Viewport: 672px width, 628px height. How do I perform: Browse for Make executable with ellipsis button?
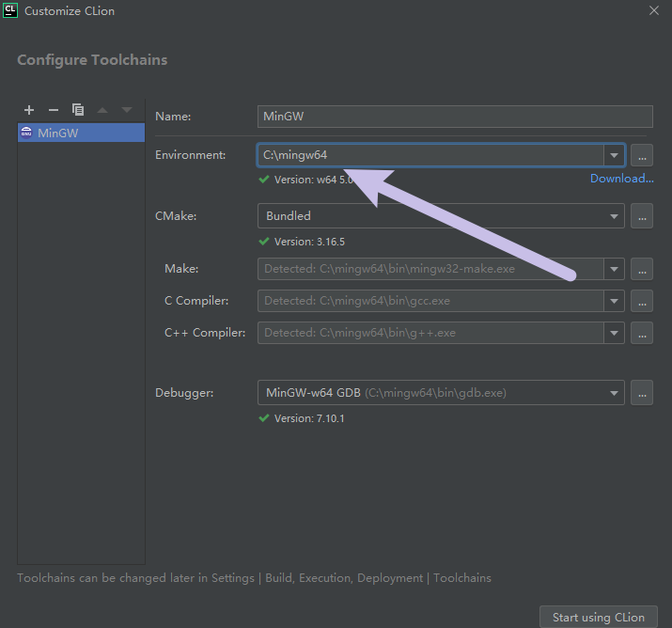point(642,269)
